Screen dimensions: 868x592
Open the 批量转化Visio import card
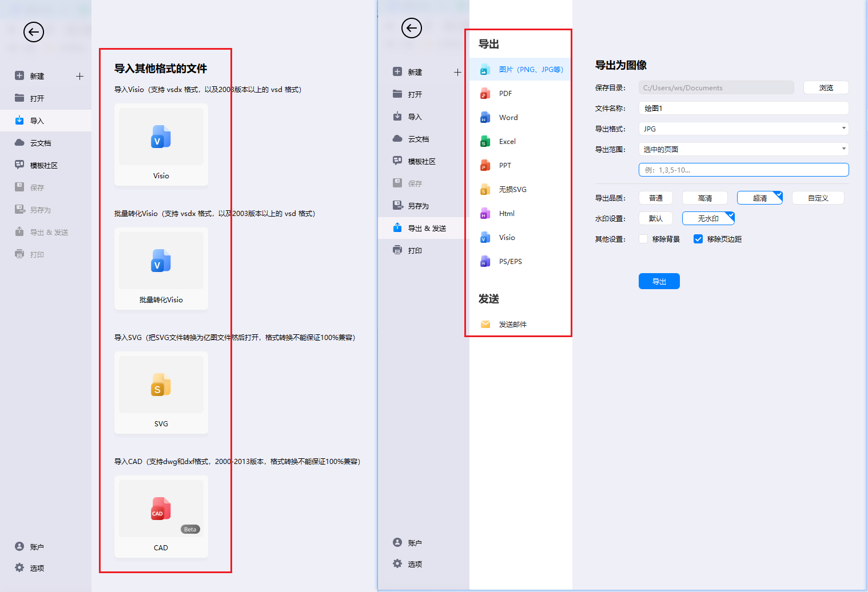click(x=161, y=269)
